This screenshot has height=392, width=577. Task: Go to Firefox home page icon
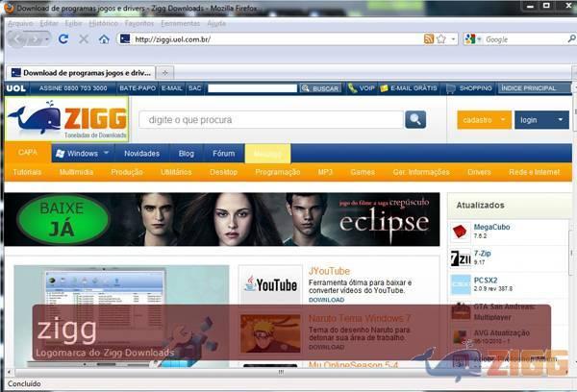click(104, 39)
